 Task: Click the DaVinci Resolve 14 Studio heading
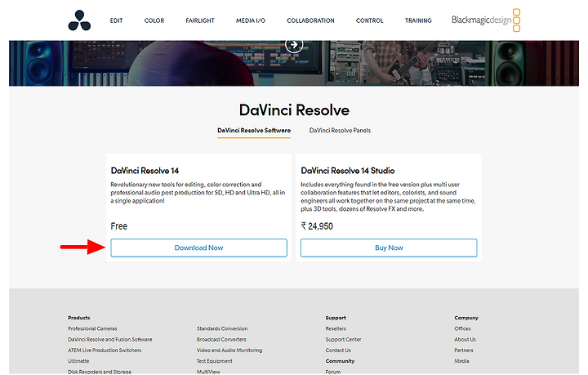point(348,171)
